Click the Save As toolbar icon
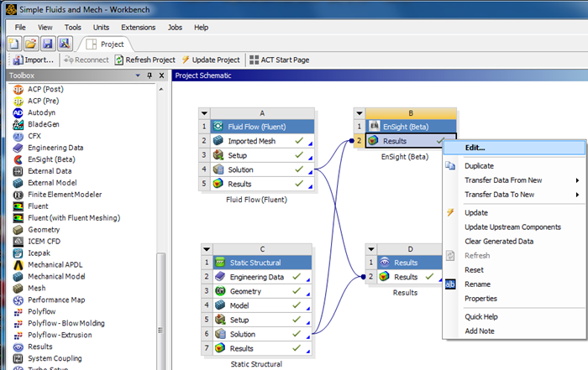 [65, 44]
